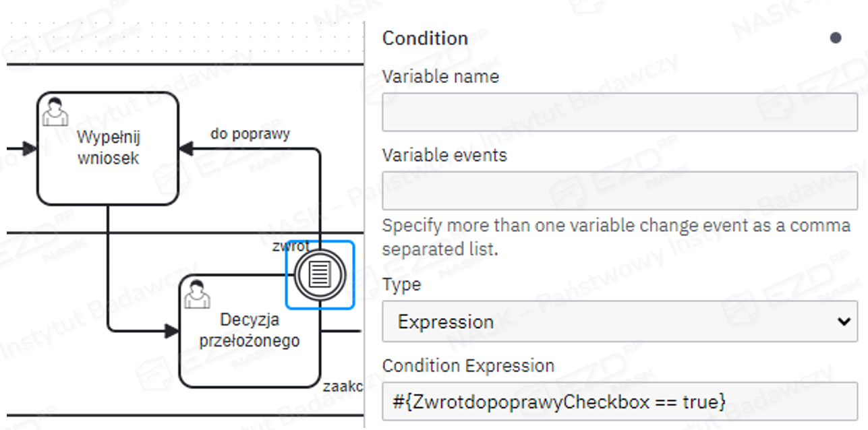Click user icon on Decyzja przełożonego task
The image size is (868, 430).
196,293
